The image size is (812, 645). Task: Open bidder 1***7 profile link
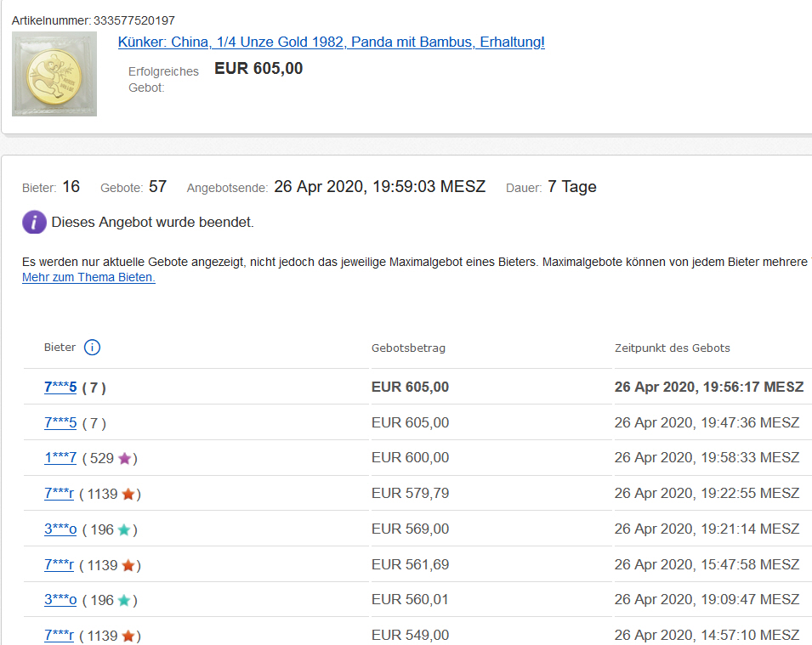pyautogui.click(x=60, y=458)
